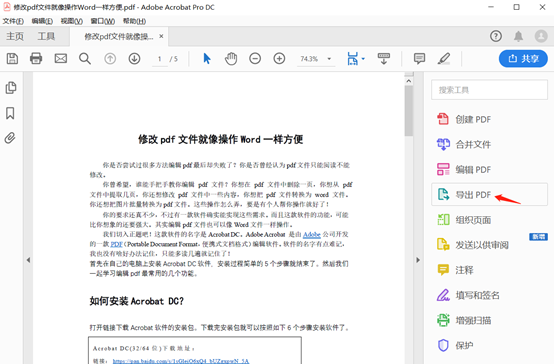The width and height of the screenshot is (554, 364).
Task: Expand fit page options arrow
Action: pos(363,59)
